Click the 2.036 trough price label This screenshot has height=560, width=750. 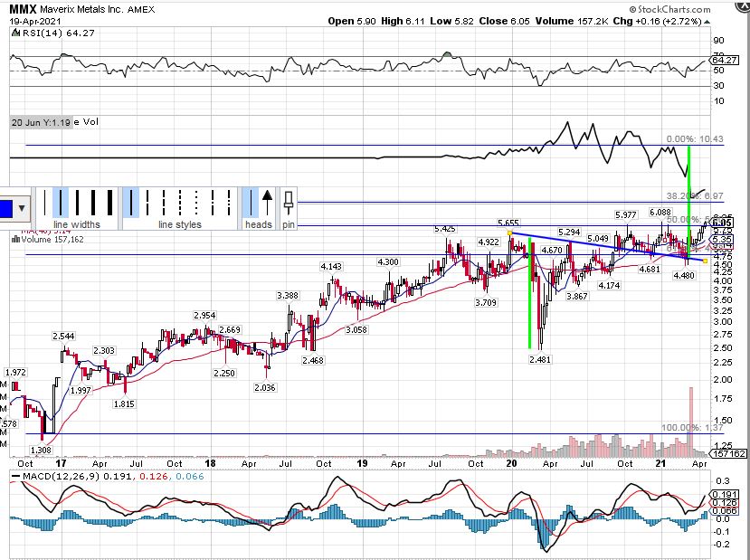tap(264, 387)
